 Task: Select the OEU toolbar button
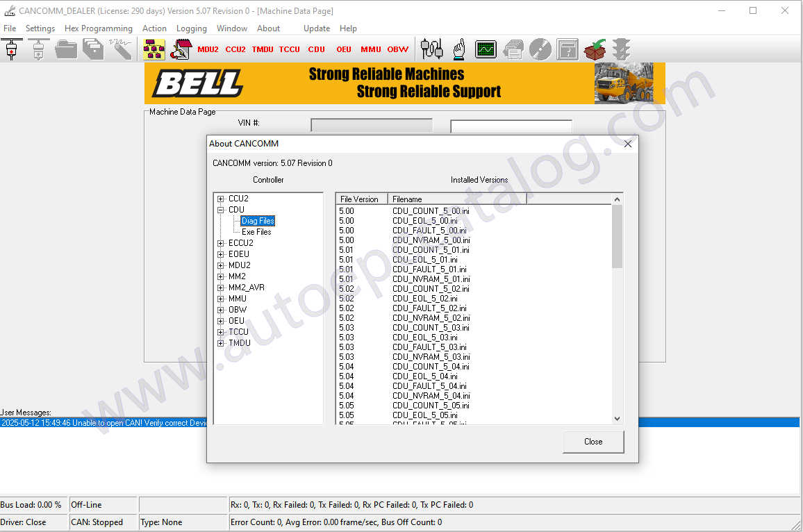344,50
